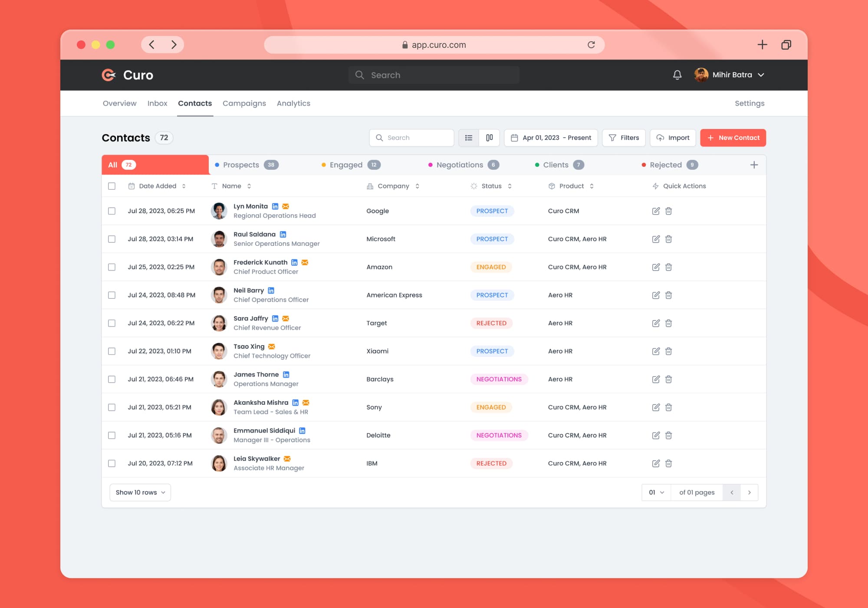The image size is (868, 608).
Task: Open Frederick Kunath's LinkedIn icon
Action: point(294,262)
